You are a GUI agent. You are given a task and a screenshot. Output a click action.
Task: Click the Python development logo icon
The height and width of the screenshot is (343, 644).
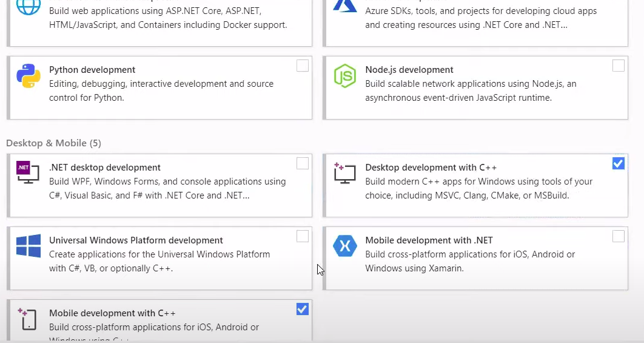29,76
